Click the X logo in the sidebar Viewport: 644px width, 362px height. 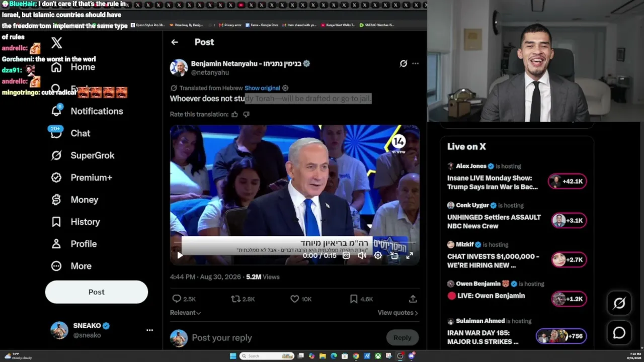point(57,43)
